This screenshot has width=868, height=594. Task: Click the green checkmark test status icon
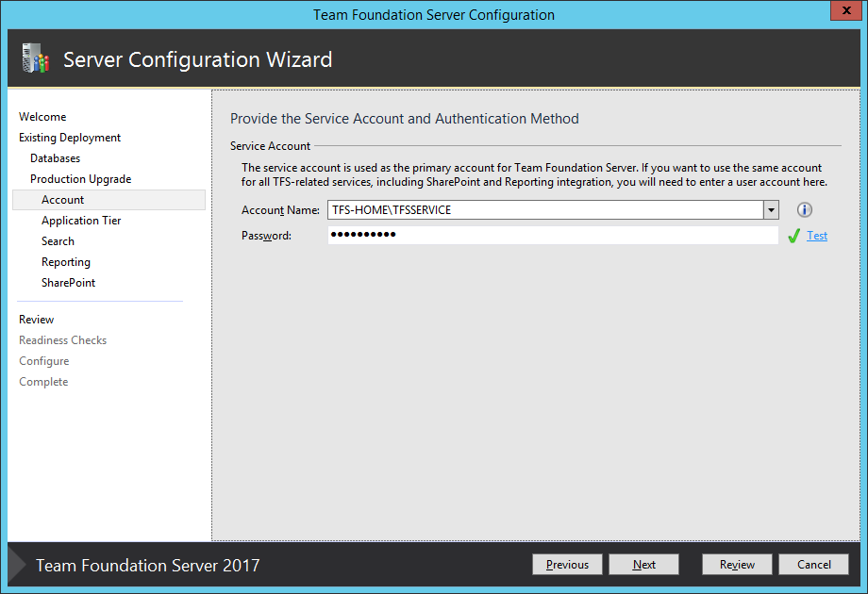click(x=793, y=236)
